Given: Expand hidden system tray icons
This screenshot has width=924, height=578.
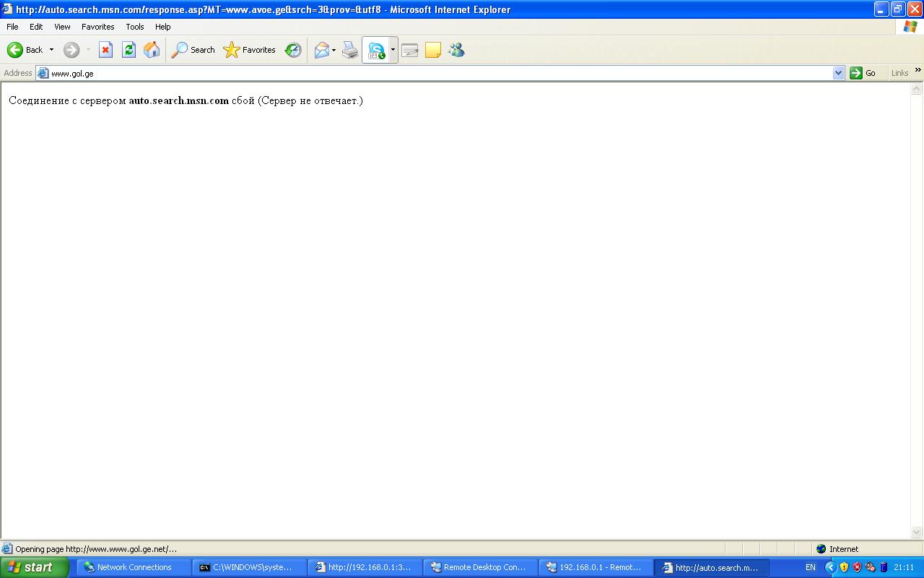Looking at the screenshot, I should click(x=831, y=567).
